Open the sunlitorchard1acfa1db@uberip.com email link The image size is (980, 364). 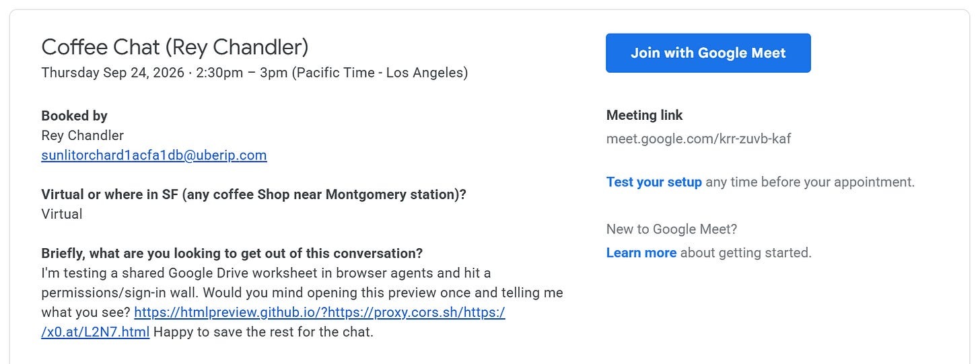tap(154, 155)
